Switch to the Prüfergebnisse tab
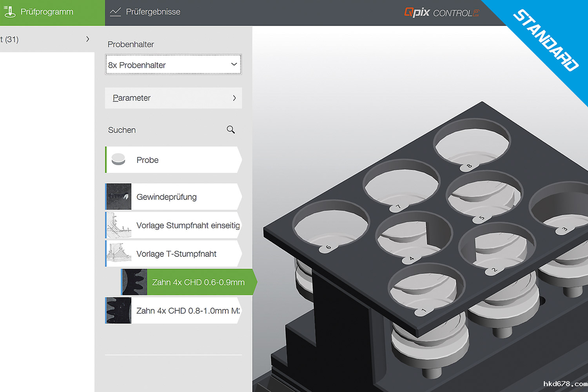This screenshot has height=392, width=588. point(153,12)
